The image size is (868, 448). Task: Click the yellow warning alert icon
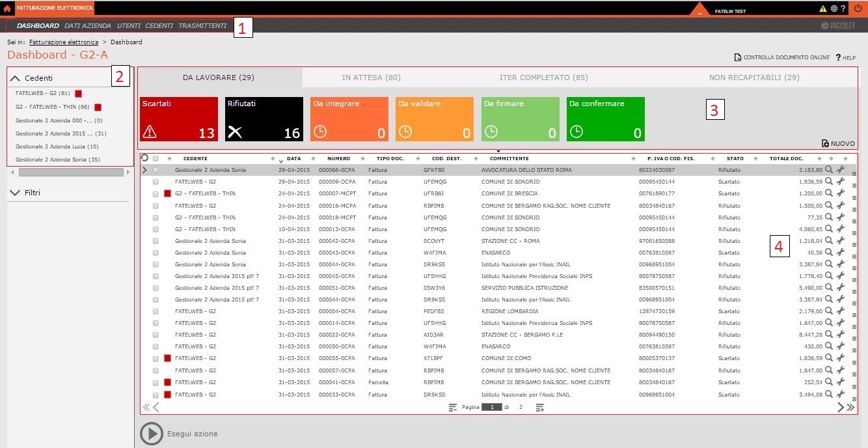click(x=822, y=8)
